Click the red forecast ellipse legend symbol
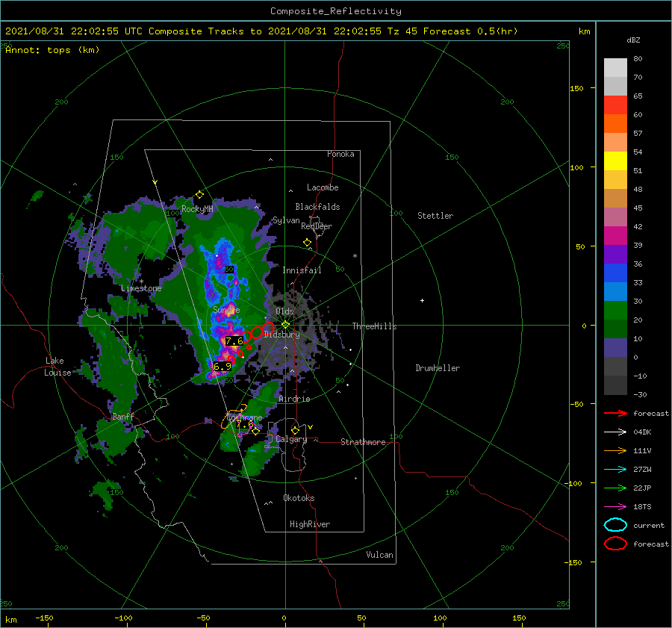Screen dimensions: 672x628 (x=615, y=544)
